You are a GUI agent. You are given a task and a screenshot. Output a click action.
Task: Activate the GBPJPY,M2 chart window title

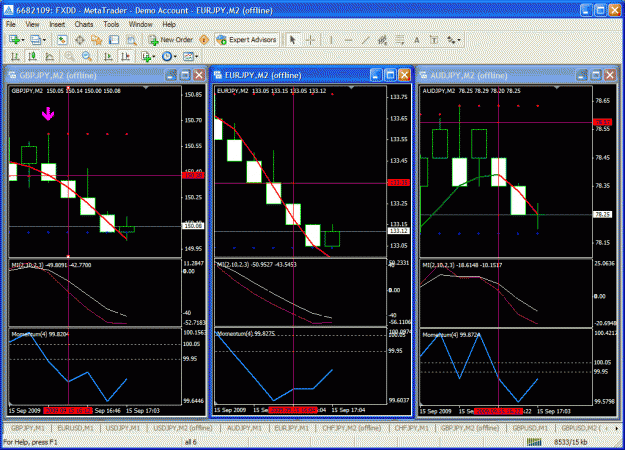pos(58,75)
